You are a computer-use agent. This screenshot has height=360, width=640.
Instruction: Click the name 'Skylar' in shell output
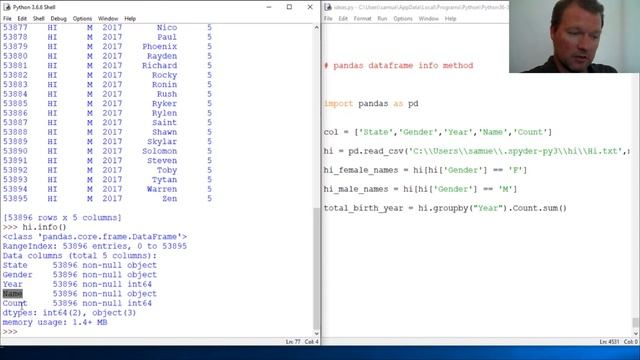point(162,142)
